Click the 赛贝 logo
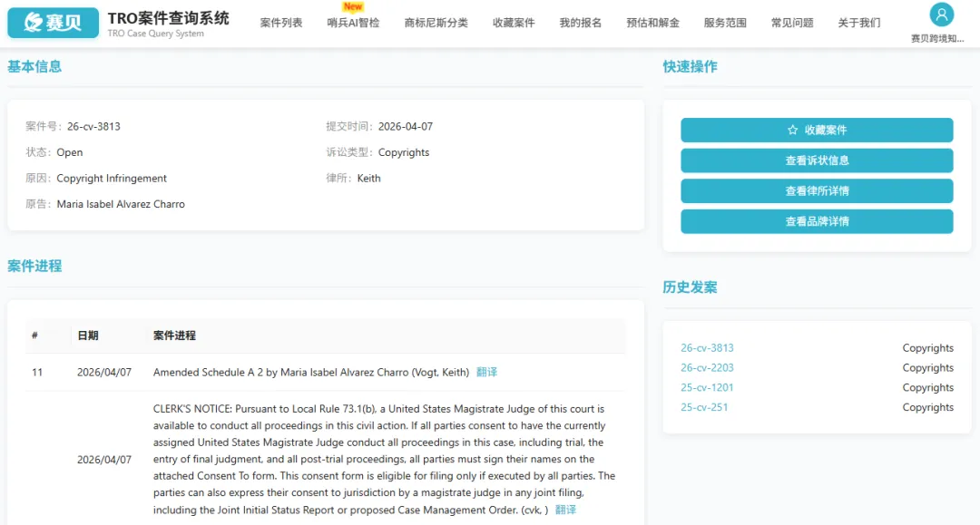 54,23
